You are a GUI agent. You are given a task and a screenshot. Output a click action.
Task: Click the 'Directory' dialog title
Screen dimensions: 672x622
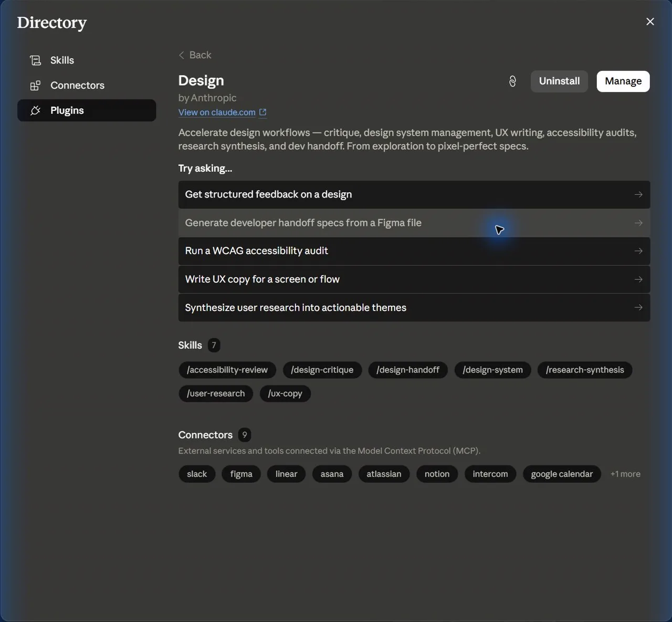(x=52, y=23)
